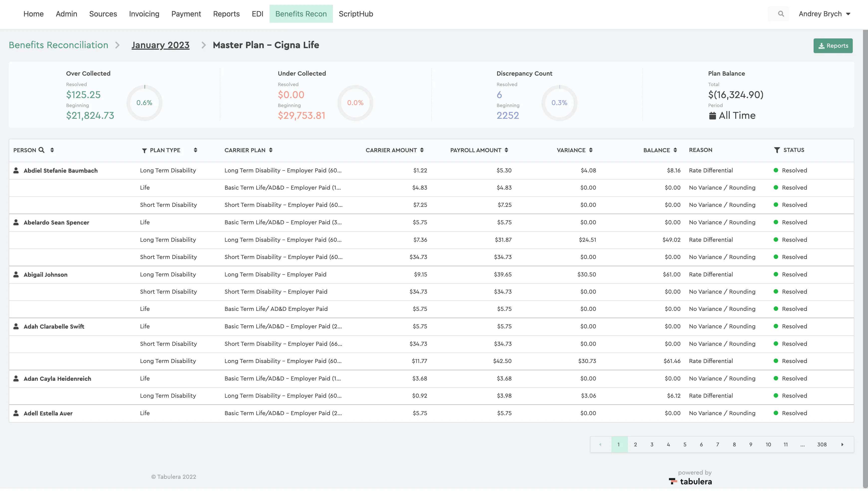Open the Plan Type filter funnel icon
Screen dimensions: 868x491
[144, 150]
